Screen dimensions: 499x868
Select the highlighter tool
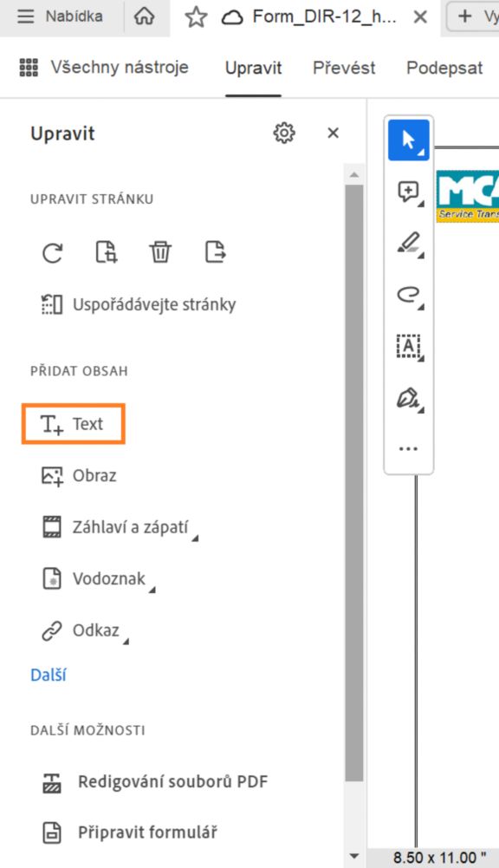(407, 243)
